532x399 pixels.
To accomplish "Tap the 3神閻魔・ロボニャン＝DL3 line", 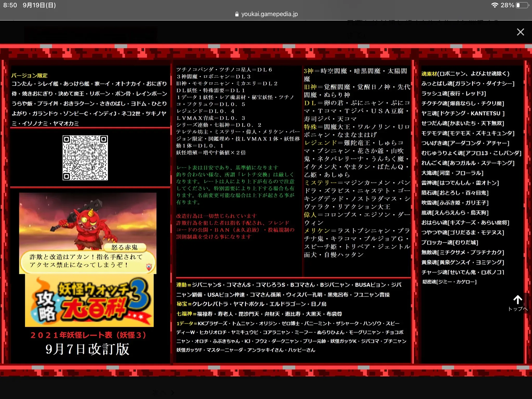I will [x=214, y=77].
